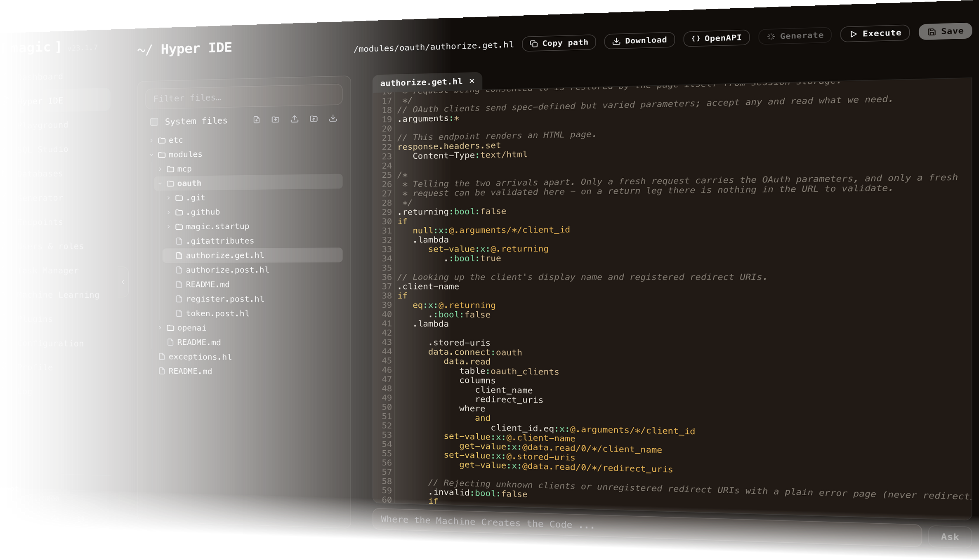The height and width of the screenshot is (560, 979).
Task: Save the file with Save button
Action: click(946, 31)
